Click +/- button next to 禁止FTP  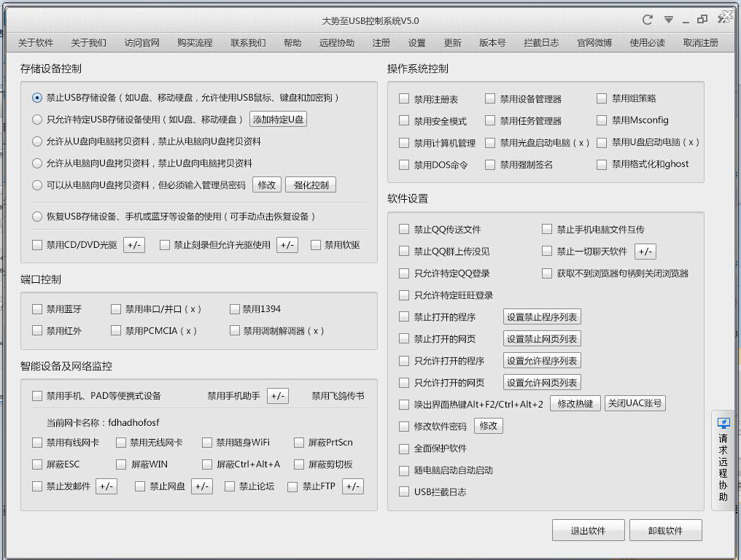352,486
